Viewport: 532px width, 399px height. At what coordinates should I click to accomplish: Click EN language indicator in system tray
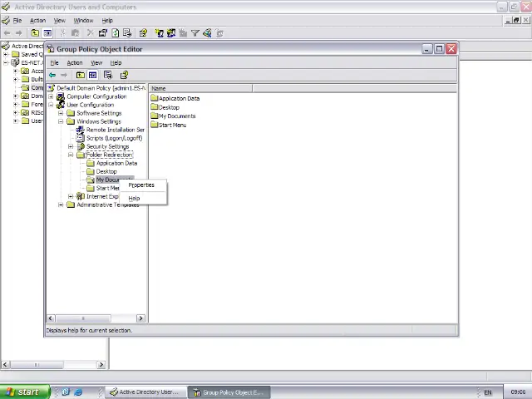coord(488,392)
